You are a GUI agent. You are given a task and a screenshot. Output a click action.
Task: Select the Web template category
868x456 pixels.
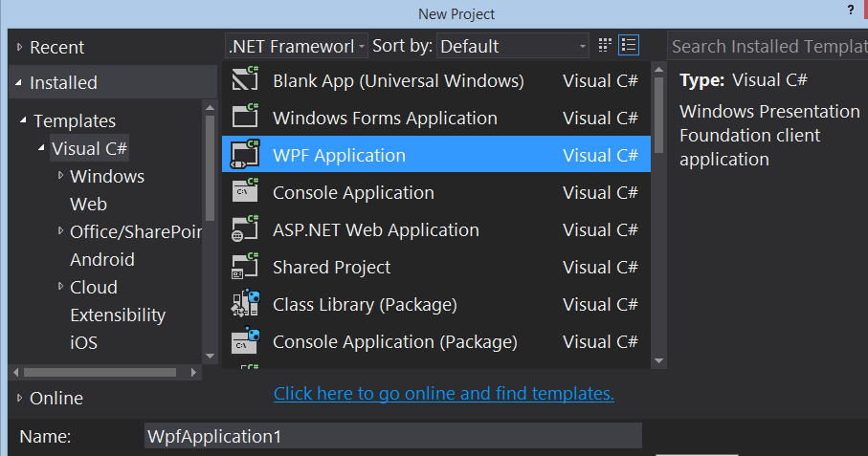click(x=89, y=204)
